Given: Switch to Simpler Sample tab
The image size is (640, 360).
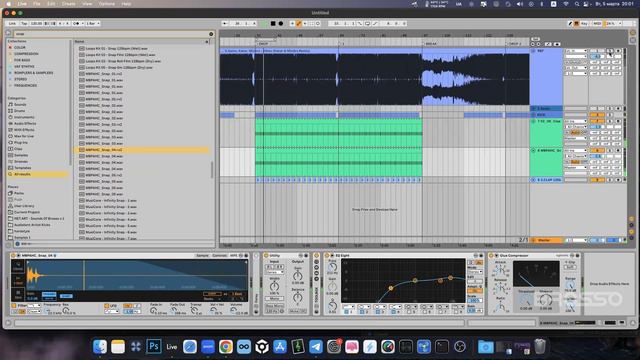Looking at the screenshot, I should tap(202, 256).
